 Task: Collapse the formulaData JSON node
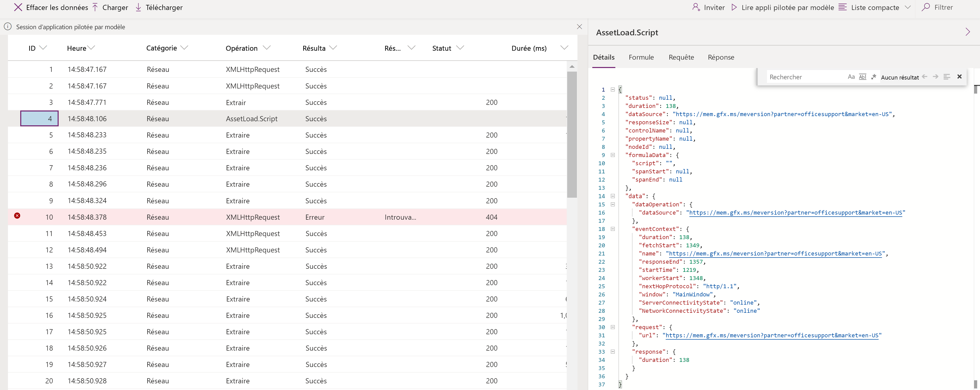(613, 155)
